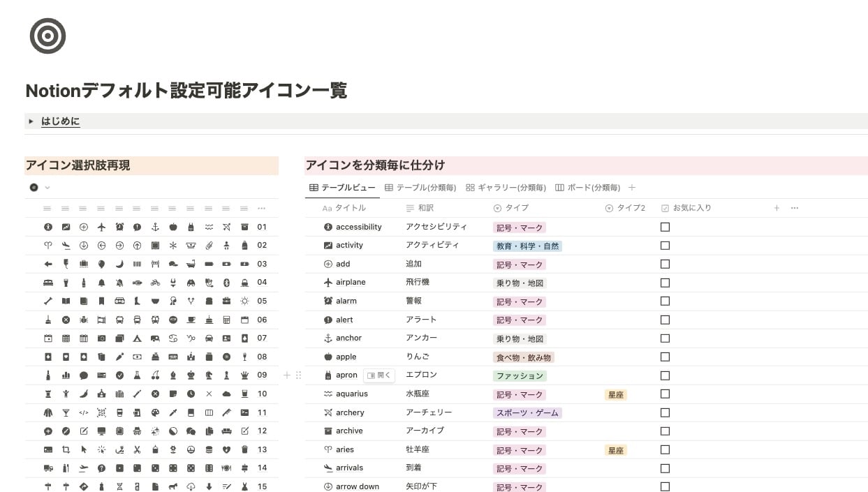868x492 pixels.
Task: Toggle the favorite checkbox for archive
Action: (x=665, y=431)
